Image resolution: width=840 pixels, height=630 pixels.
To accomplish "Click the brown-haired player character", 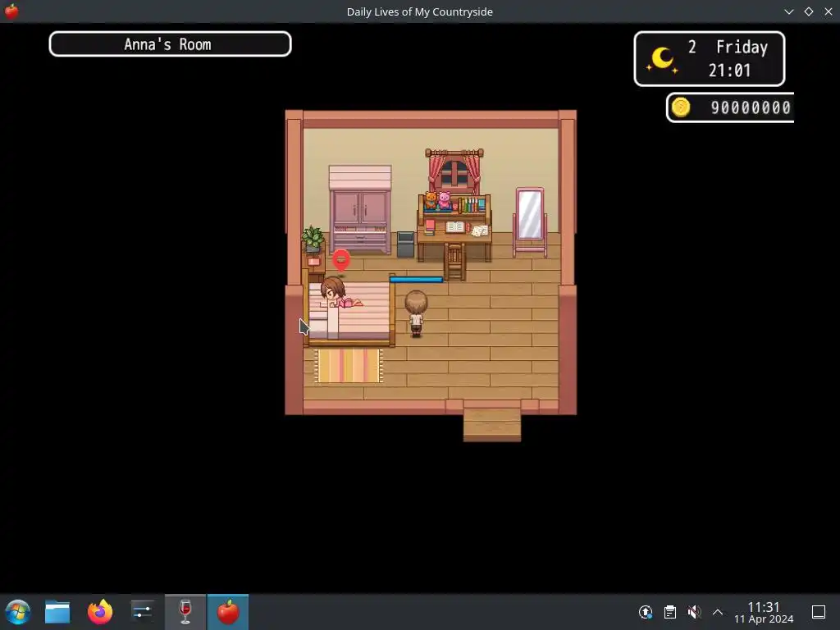I will (416, 313).
